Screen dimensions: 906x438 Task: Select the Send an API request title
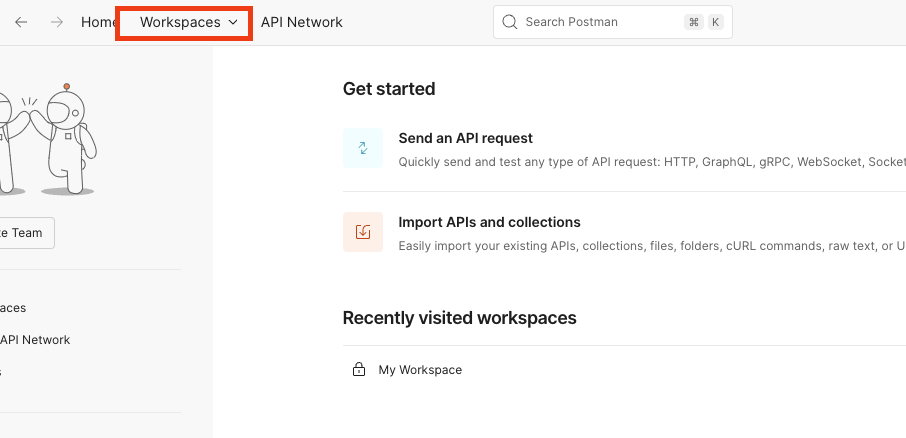465,138
